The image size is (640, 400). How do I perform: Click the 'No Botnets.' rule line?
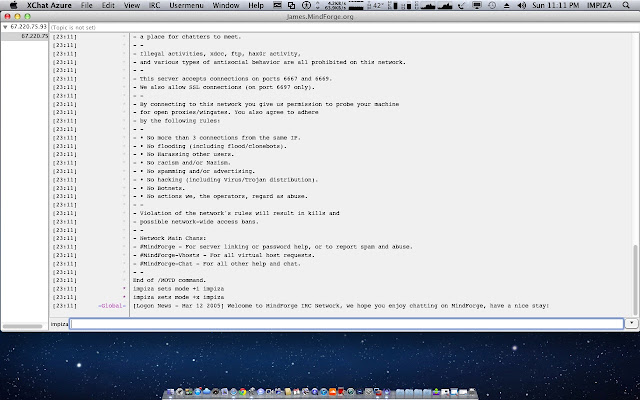[x=159, y=188]
